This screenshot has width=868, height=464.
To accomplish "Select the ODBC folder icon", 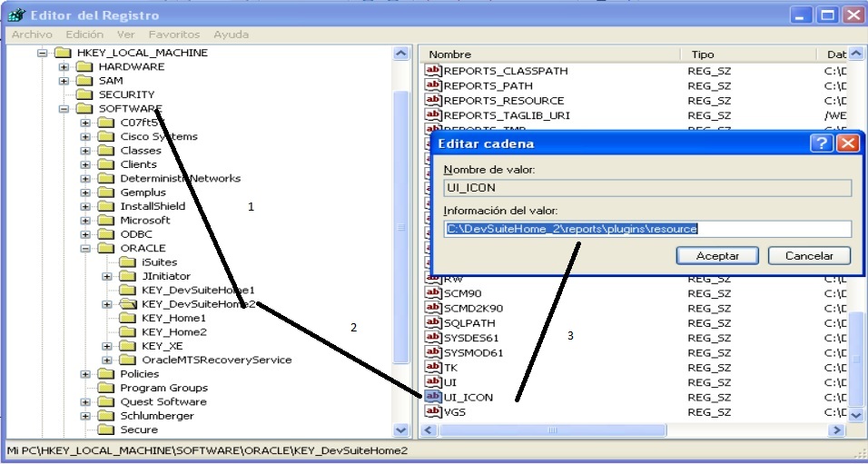I will tap(105, 234).
